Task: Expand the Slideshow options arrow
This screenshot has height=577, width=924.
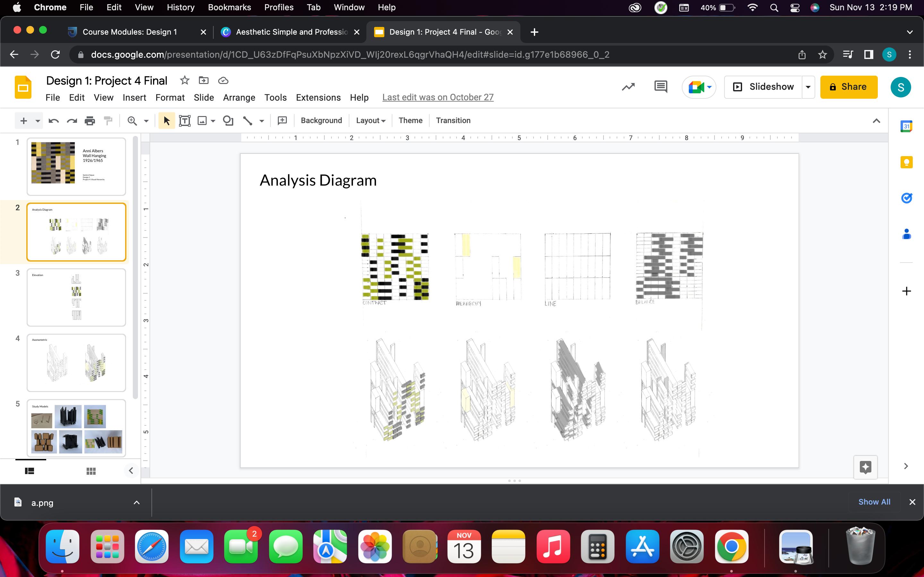Action: [x=808, y=87]
